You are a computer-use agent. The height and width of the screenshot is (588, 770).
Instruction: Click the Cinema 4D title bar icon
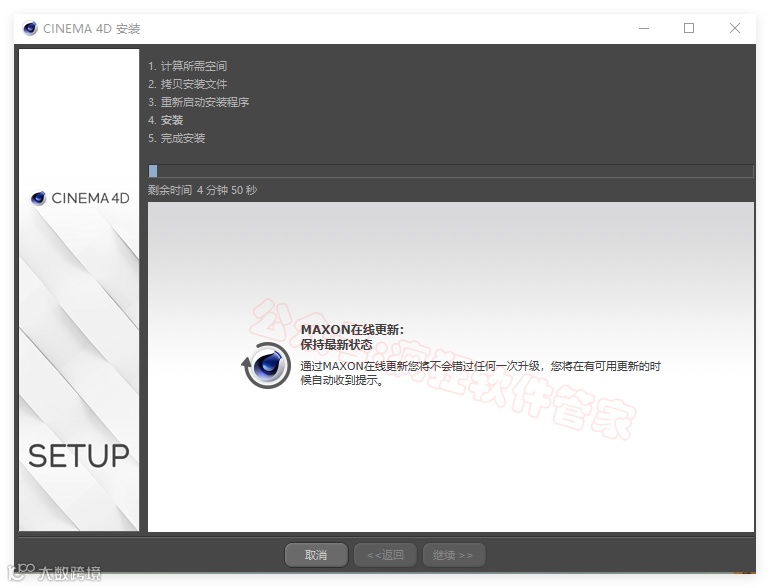(30, 28)
